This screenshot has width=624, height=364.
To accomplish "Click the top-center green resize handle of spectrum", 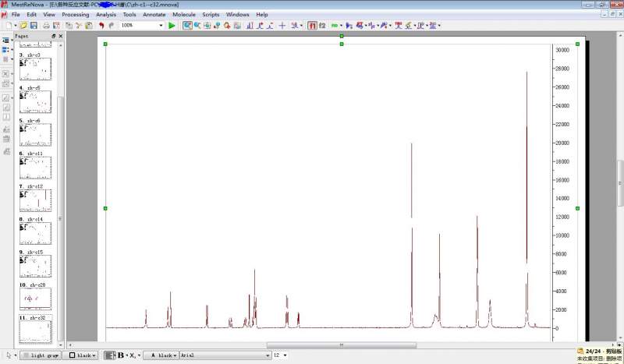I will [x=342, y=44].
